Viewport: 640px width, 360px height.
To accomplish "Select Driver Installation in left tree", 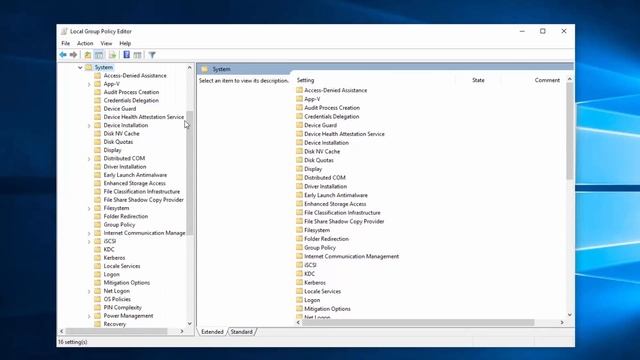I will coord(125,167).
